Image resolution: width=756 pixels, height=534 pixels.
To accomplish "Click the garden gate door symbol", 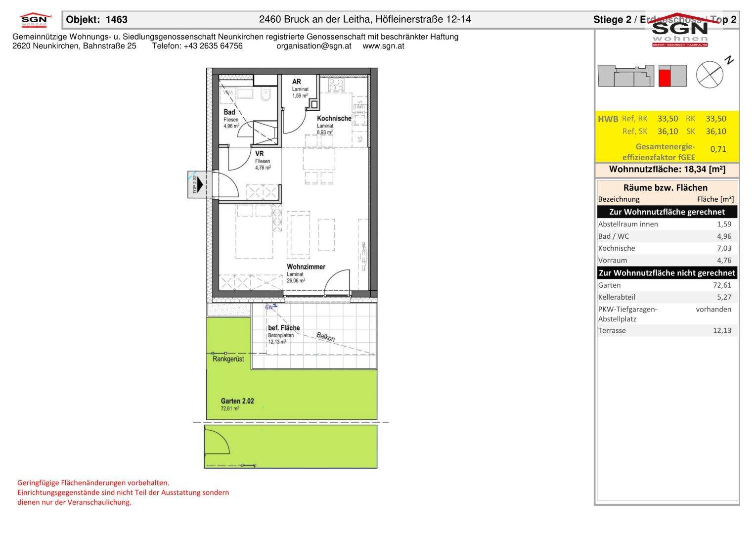I will point(217,442).
